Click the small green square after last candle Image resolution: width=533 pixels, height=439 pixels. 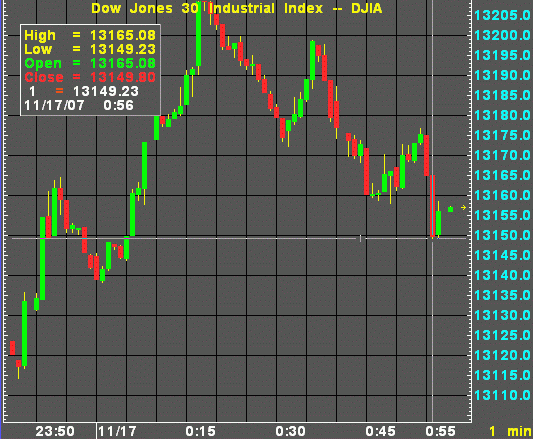tap(451, 209)
